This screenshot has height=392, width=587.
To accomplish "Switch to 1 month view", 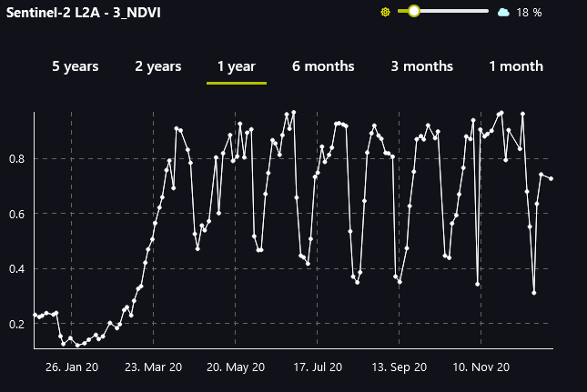I will point(516,66).
